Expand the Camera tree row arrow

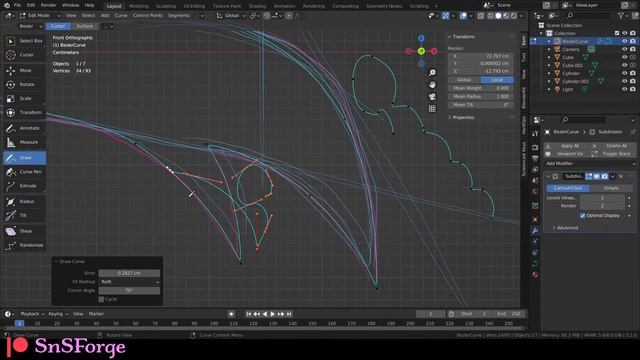(x=549, y=49)
